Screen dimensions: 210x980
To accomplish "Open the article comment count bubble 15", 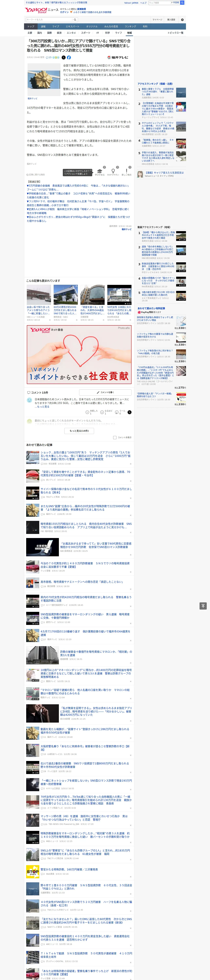I will pyautogui.click(x=48, y=57).
